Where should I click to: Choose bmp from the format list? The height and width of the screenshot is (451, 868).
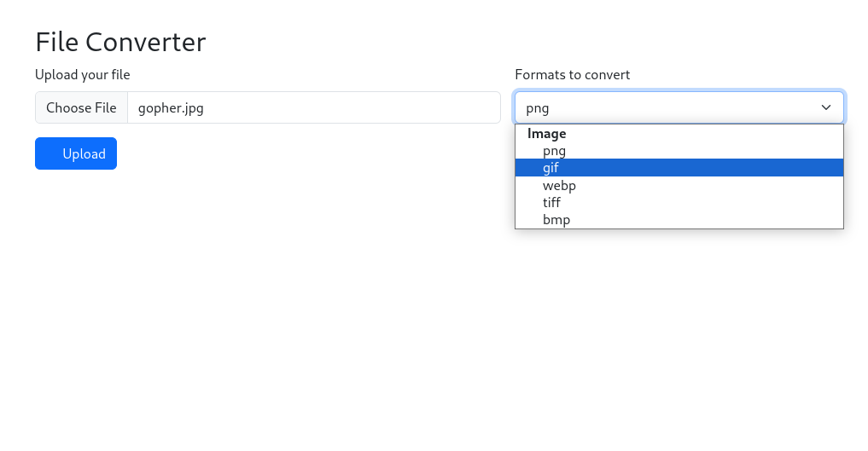pos(556,219)
